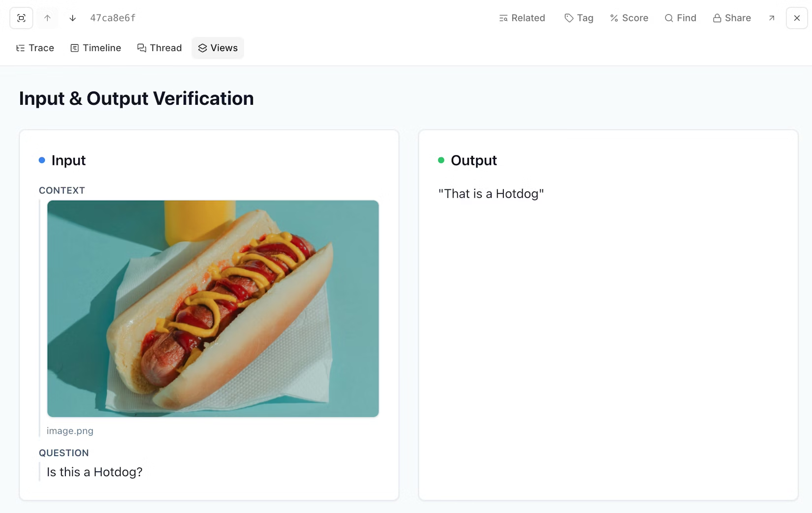The image size is (812, 513).
Task: Open the Related runs panel
Action: [522, 18]
